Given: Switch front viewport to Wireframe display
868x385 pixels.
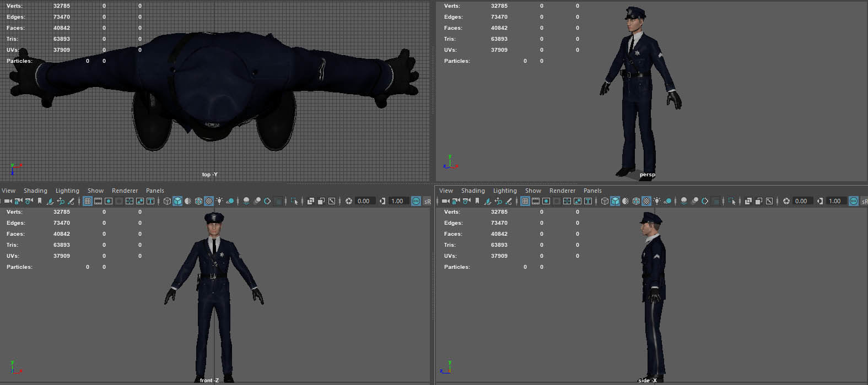Looking at the screenshot, I should pyautogui.click(x=167, y=201).
